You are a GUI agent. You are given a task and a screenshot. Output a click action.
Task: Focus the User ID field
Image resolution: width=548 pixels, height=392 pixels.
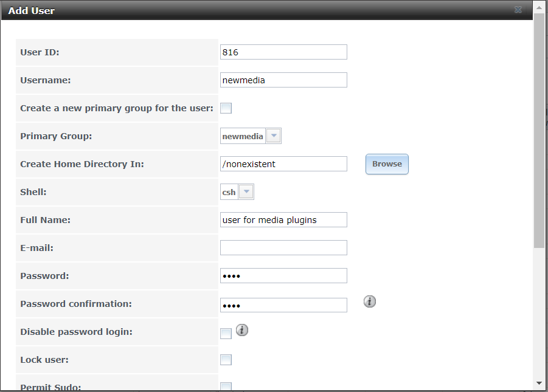click(283, 52)
